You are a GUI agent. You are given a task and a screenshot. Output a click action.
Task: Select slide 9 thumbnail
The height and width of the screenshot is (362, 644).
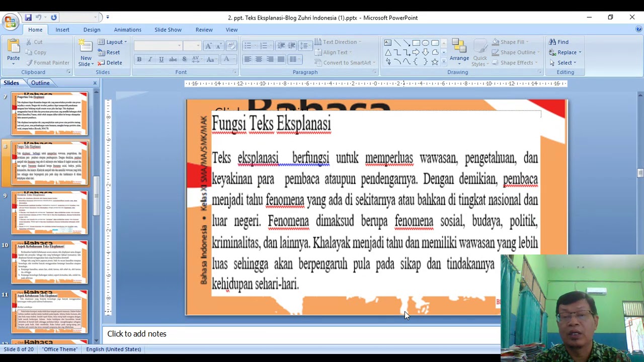[49, 213]
